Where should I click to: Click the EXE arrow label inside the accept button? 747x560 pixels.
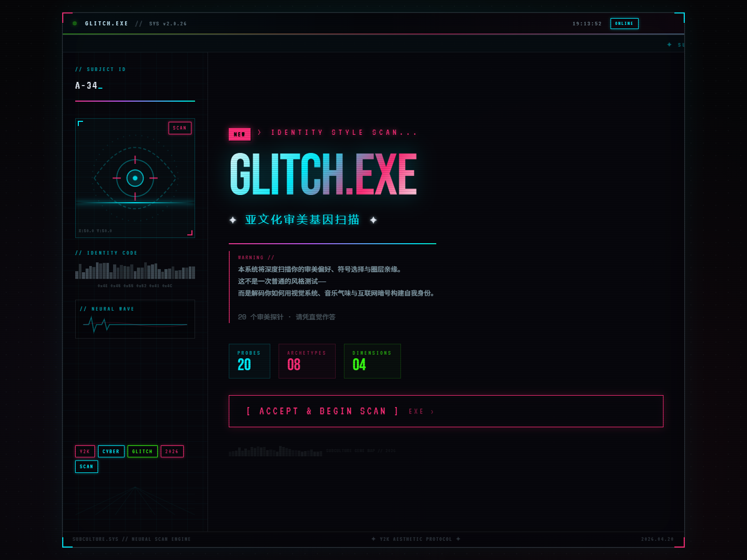(421, 412)
